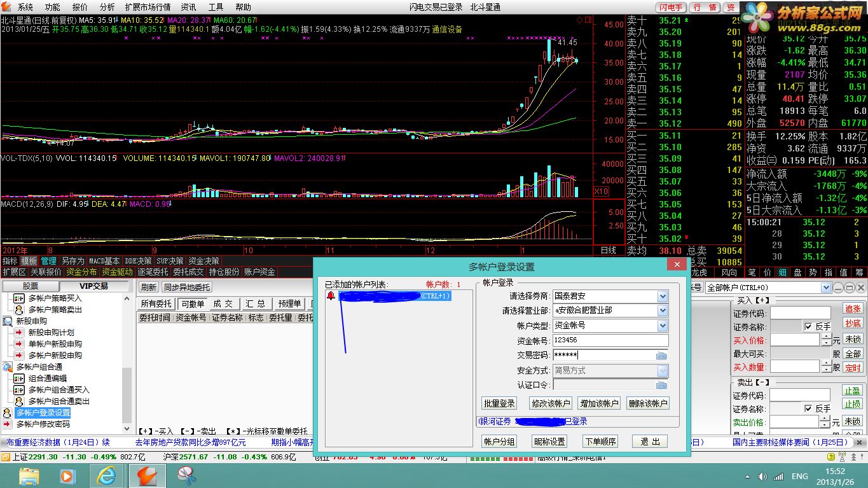868x488 pixels.
Task: Click the 多帐户组合通卖出 person icon
Action: (19, 401)
